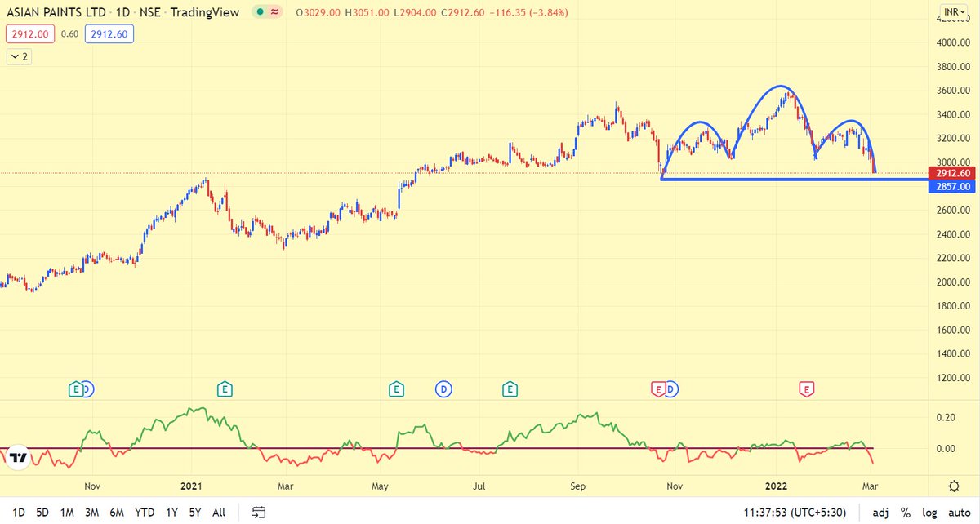Click the May time axis label
This screenshot has width=980, height=524.
pyautogui.click(x=380, y=486)
